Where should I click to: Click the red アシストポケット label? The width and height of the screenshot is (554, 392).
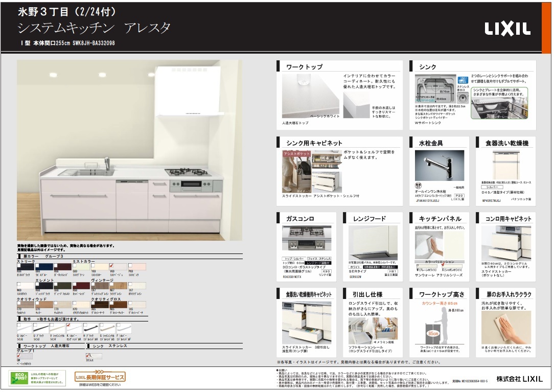[296, 154]
